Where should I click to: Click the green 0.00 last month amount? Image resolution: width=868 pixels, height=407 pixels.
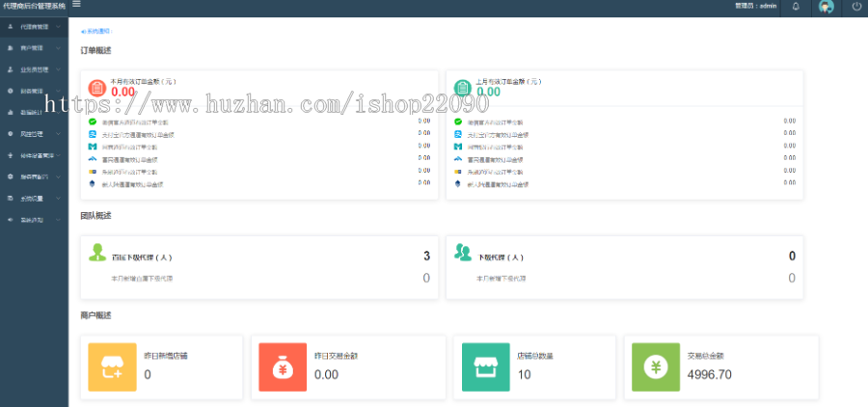point(488,92)
